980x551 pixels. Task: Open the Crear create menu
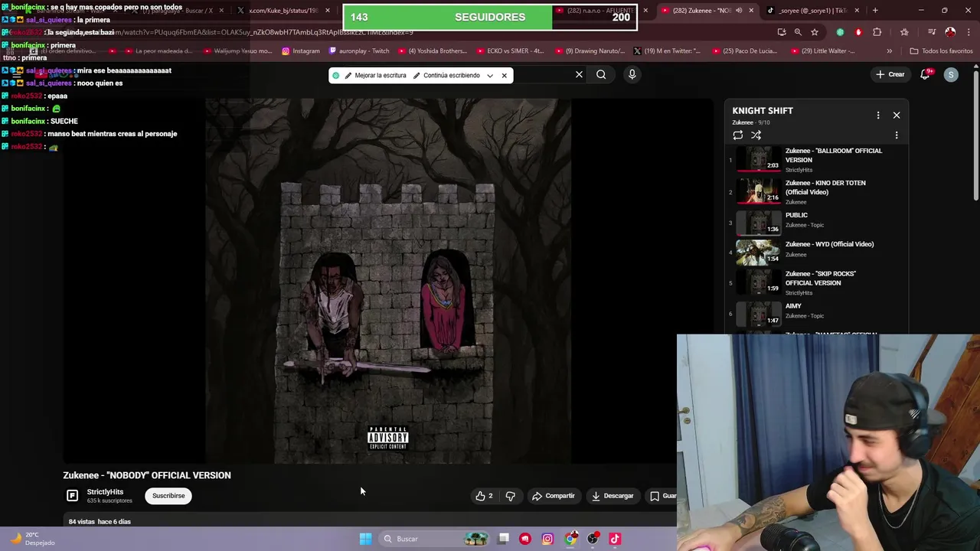coord(890,74)
